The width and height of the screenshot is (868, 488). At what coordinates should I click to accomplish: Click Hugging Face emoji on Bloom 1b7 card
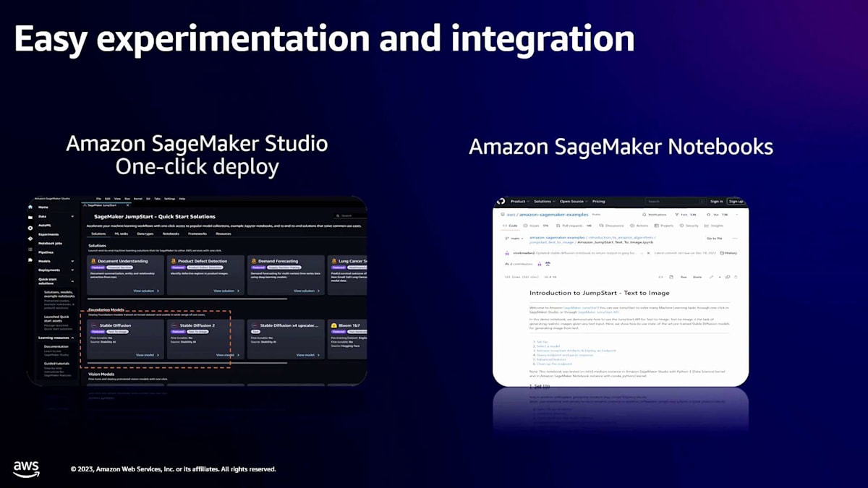pyautogui.click(x=333, y=325)
